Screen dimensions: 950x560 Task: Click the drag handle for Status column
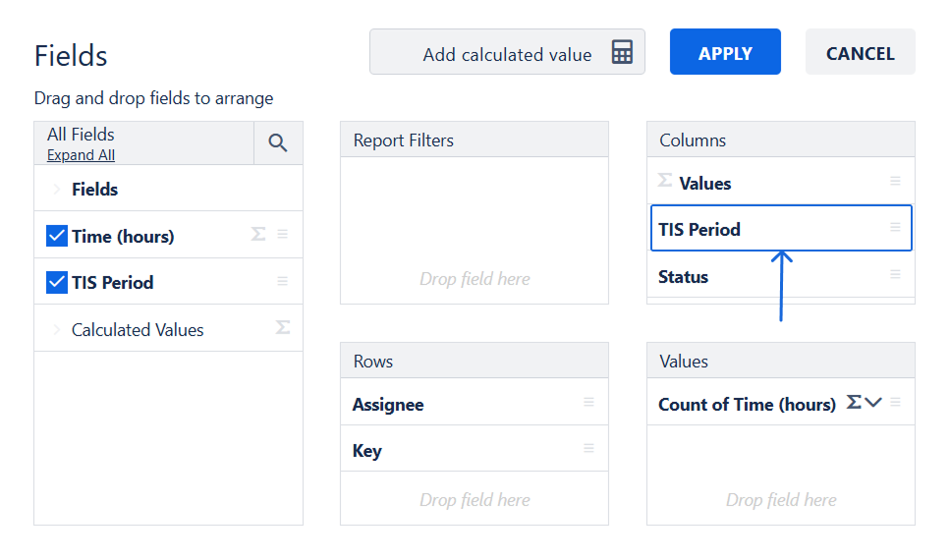[895, 274]
